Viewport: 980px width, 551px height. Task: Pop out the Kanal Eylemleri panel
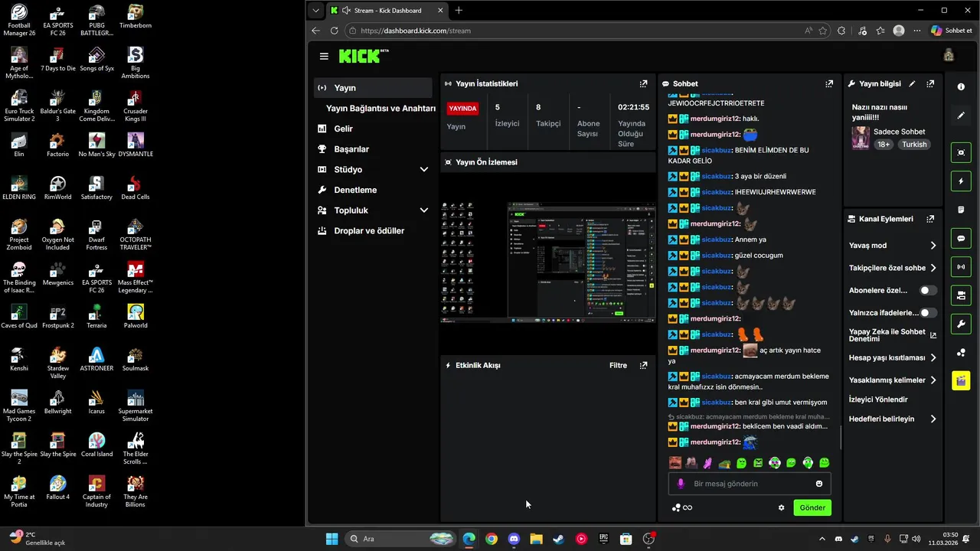[x=930, y=219]
